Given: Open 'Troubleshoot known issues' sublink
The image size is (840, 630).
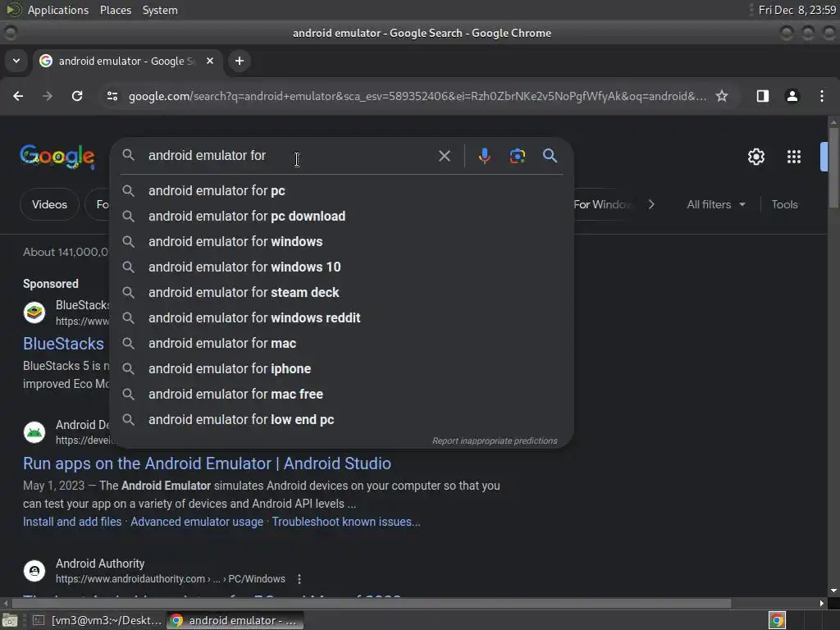Looking at the screenshot, I should click(x=346, y=522).
